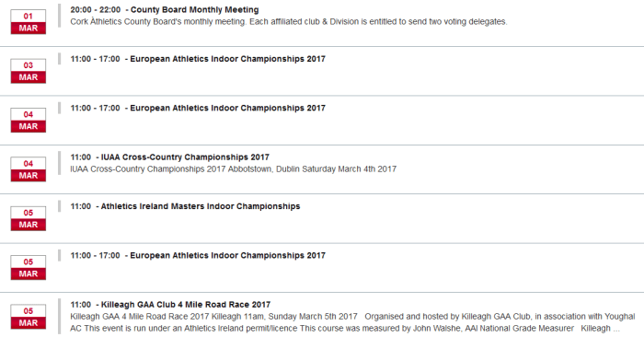Open European Athletics Indoor Championships on 05 MAR

pyautogui.click(x=227, y=255)
